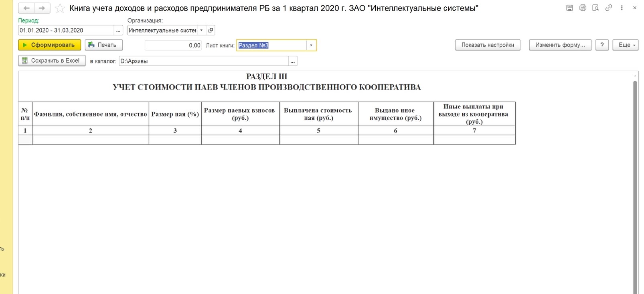Click the cell with column number 4

click(x=240, y=131)
